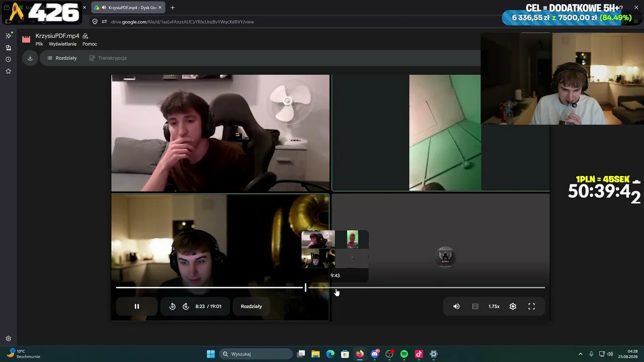Open the Plik menu
644x362 pixels.
click(x=39, y=44)
